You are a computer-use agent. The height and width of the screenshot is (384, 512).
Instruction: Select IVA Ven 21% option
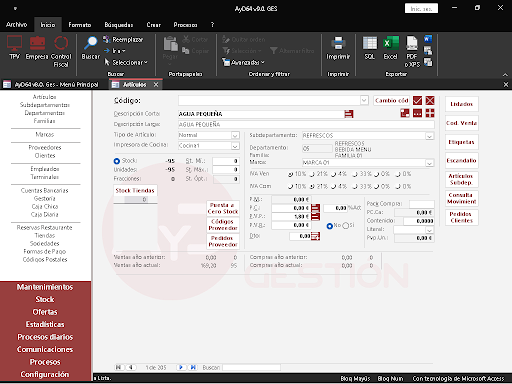point(312,174)
